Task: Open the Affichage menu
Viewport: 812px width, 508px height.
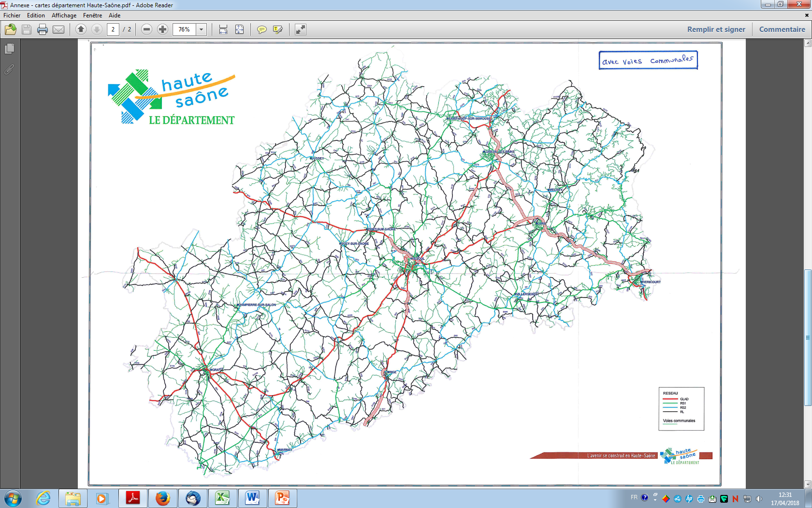Action: 64,15
